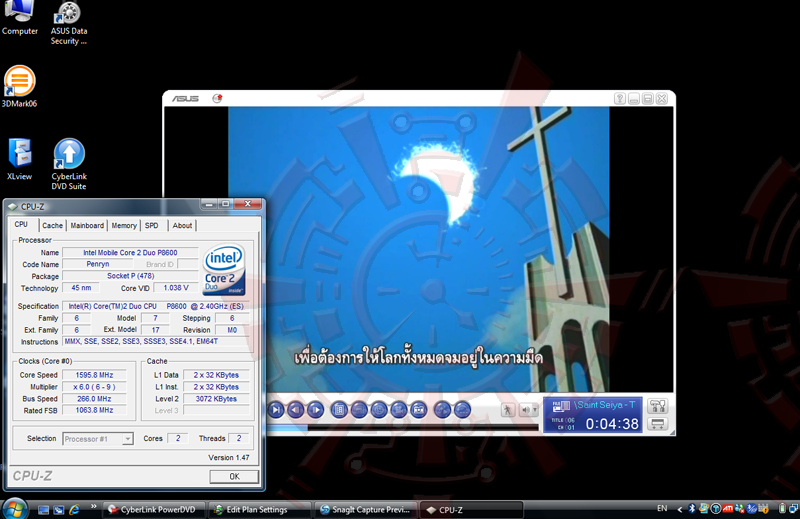Viewport: 800px width, 519px height.
Task: Switch to Edit Plan Settings taskbar button
Action: (260, 509)
